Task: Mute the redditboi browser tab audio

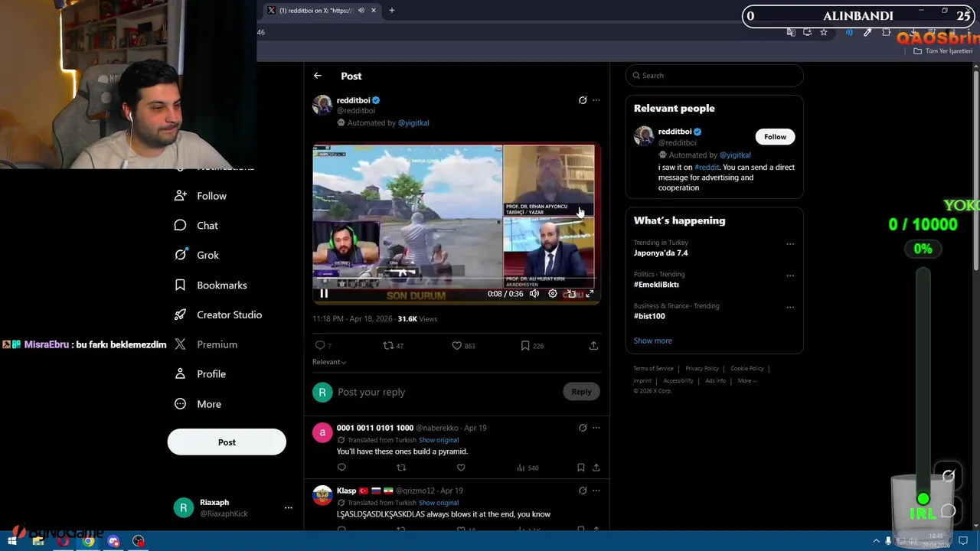Action: tap(361, 11)
